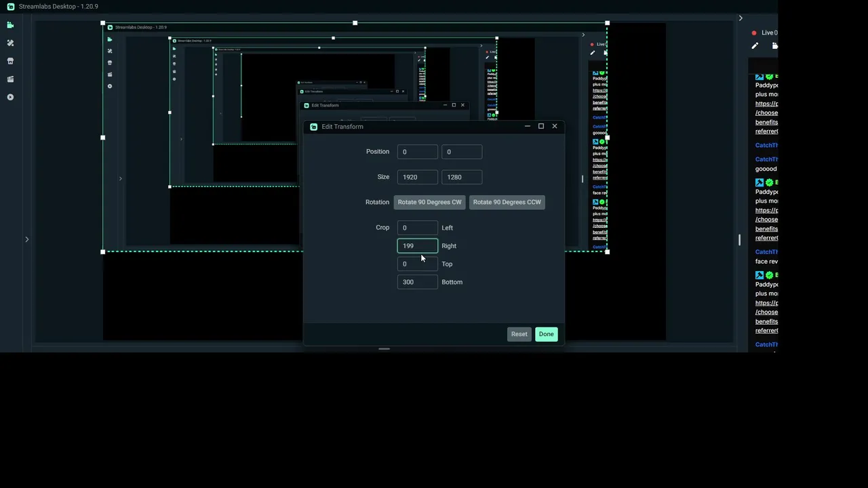Click the Rotate 90 Degrees CCW button
The height and width of the screenshot is (488, 868).
click(507, 202)
